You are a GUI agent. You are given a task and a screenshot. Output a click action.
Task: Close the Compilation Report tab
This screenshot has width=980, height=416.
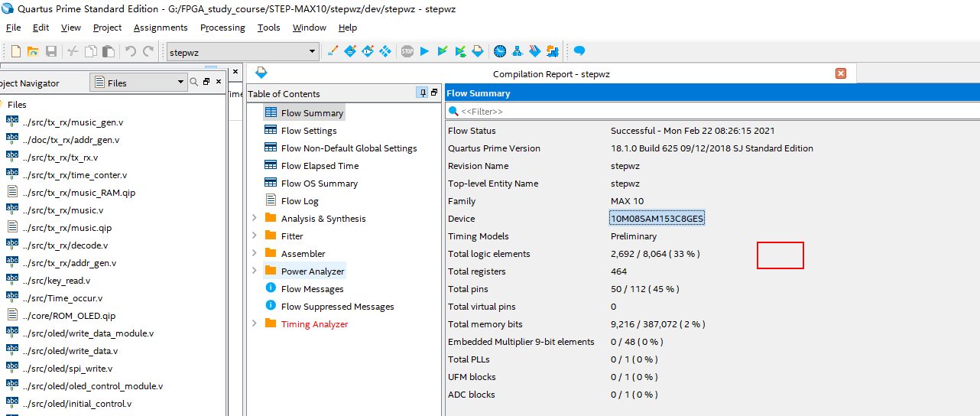(x=841, y=73)
